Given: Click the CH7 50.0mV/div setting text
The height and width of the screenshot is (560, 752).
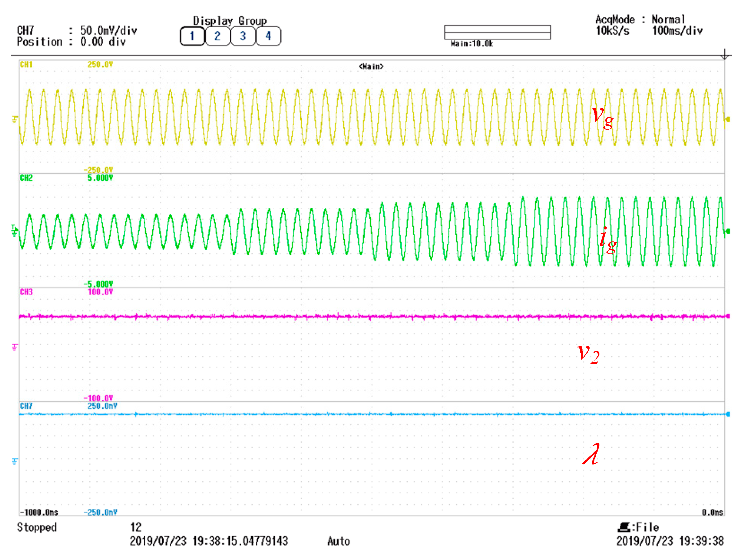Looking at the screenshot, I should point(108,31).
